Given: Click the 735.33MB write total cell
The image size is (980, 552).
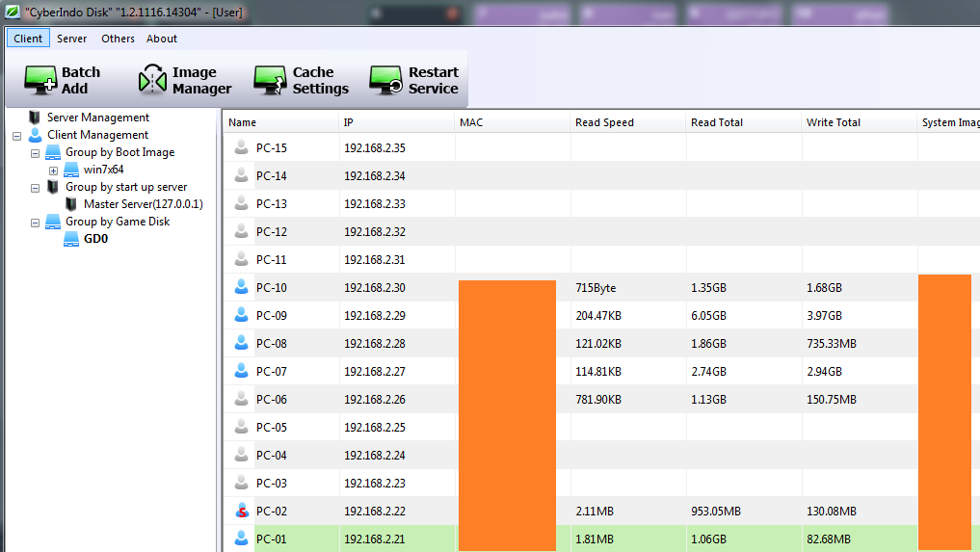Looking at the screenshot, I should pyautogui.click(x=832, y=343).
